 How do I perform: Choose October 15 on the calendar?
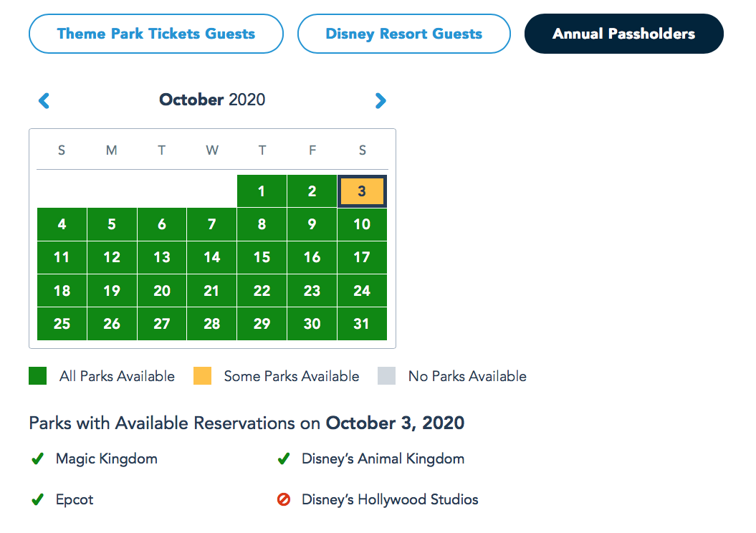click(x=262, y=257)
